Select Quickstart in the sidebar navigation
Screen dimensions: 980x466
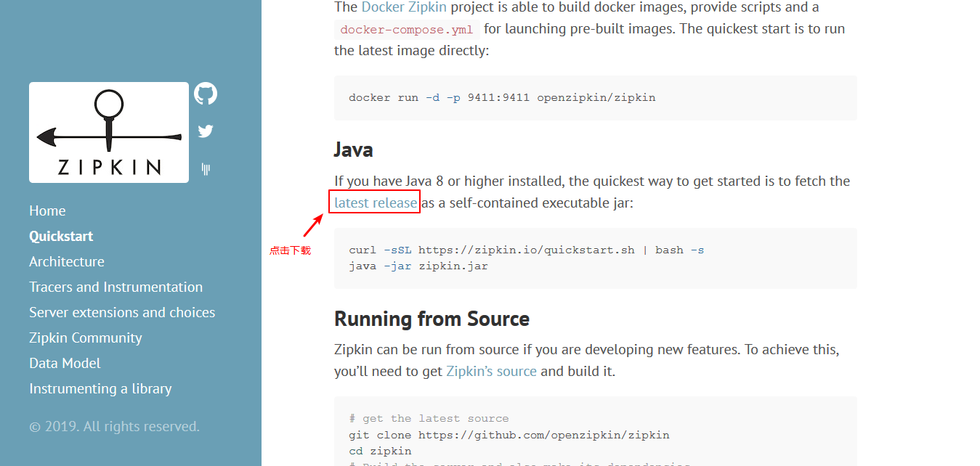[x=61, y=236]
